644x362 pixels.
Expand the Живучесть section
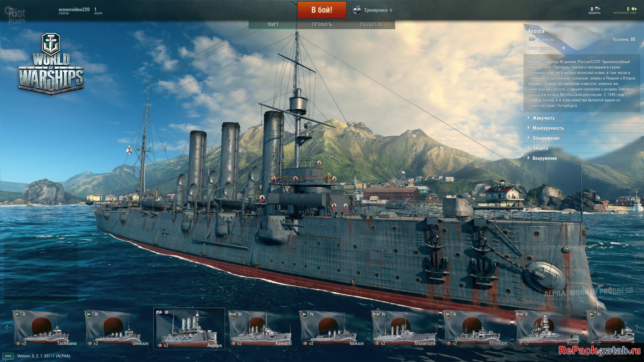tap(582, 118)
